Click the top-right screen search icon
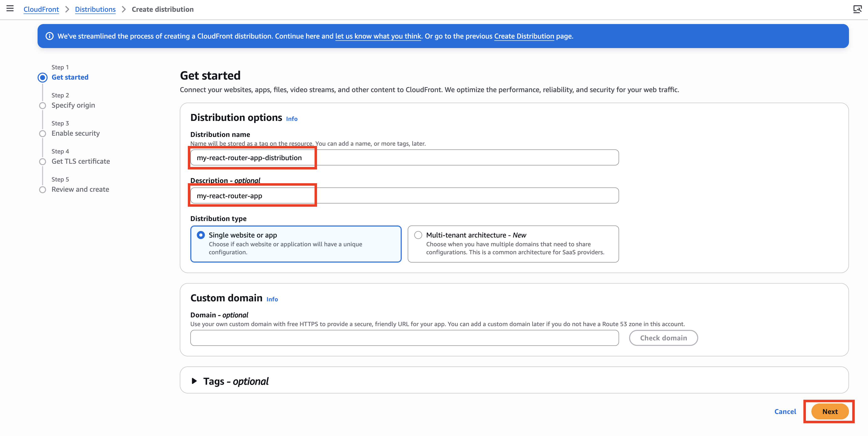 857,9
